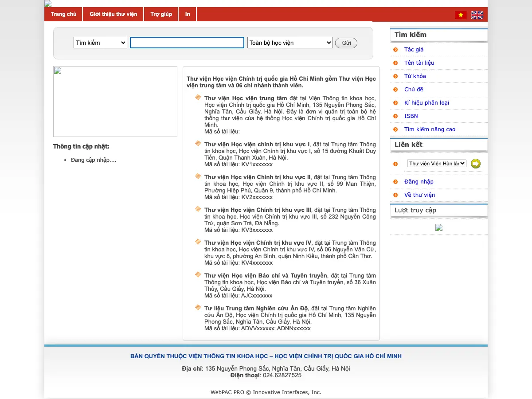Click list bullet of Học viện chính trị khu vực I
Screen dimensions: 532x399
(x=198, y=143)
